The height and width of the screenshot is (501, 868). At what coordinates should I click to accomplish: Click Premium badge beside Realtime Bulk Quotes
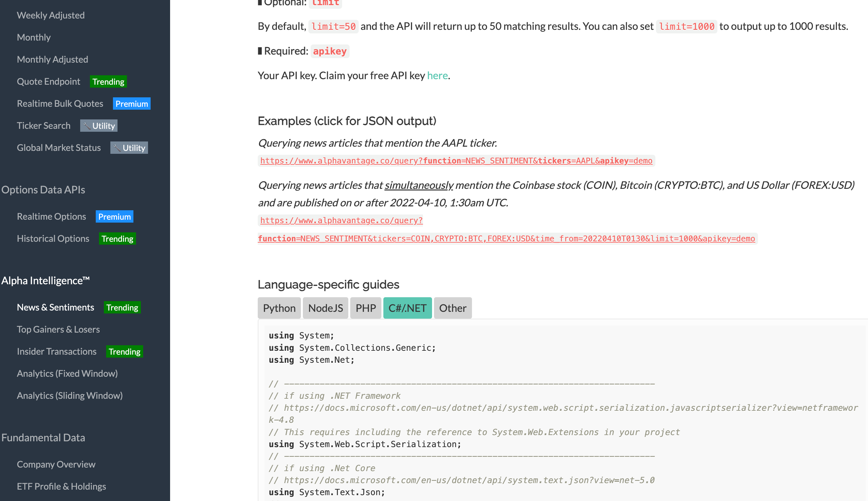pyautogui.click(x=131, y=104)
